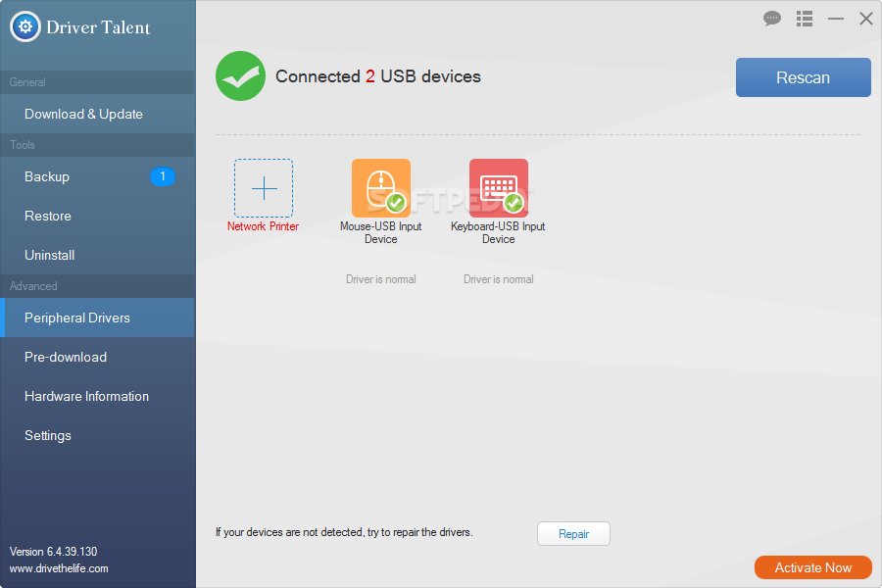Click the red Network Printer label
This screenshot has height=588, width=882.
pyautogui.click(x=264, y=226)
